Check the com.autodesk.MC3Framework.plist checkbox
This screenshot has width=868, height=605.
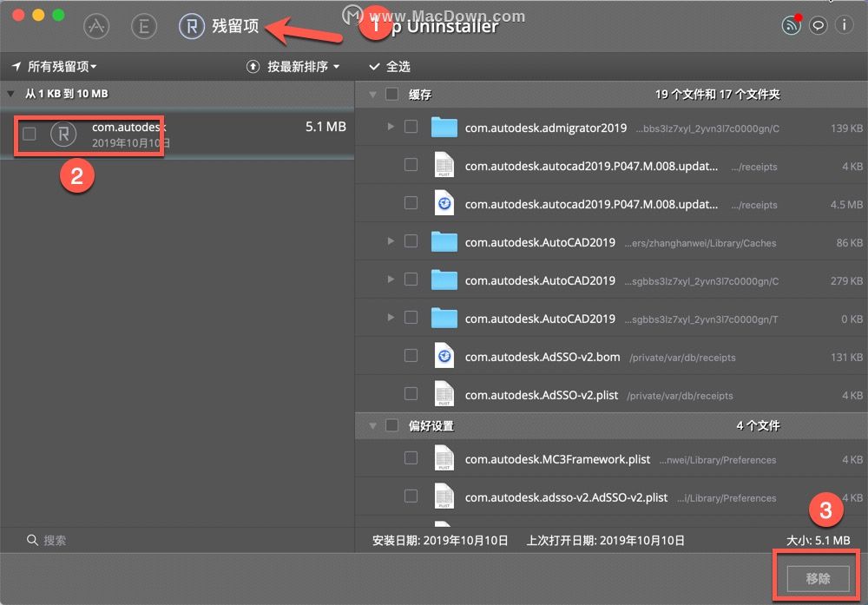[x=411, y=457]
